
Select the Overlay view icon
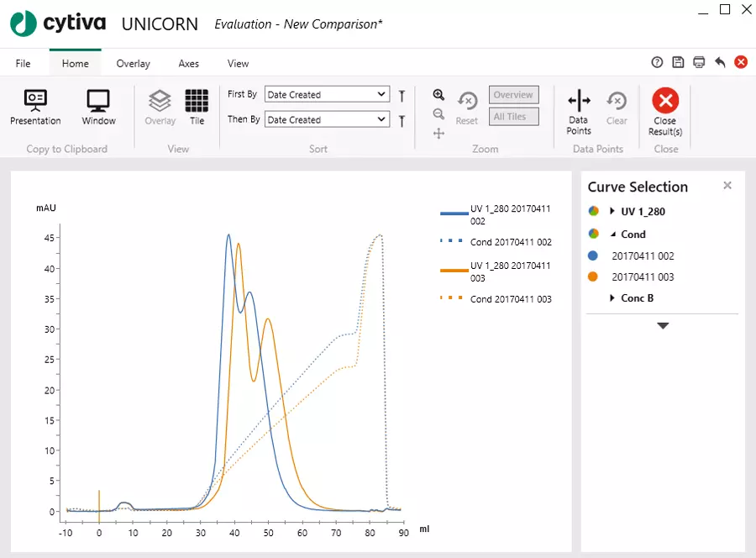click(x=160, y=102)
